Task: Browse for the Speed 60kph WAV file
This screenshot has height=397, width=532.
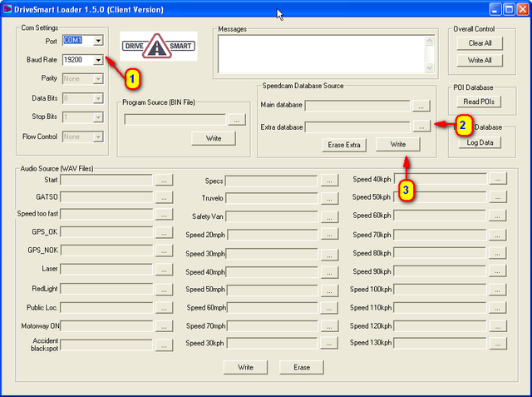Action: coord(497,216)
